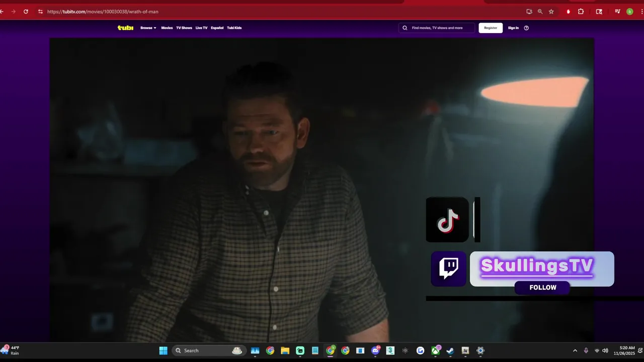Click the Twitch logo overlay
This screenshot has height=362, width=644.
click(x=448, y=268)
